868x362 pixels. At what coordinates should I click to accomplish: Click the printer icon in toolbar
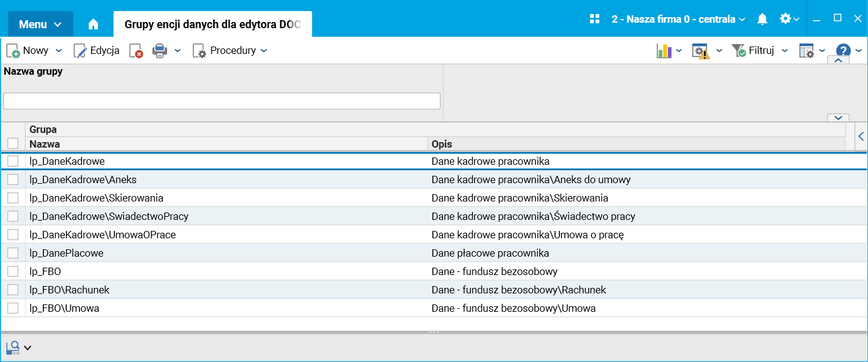159,51
